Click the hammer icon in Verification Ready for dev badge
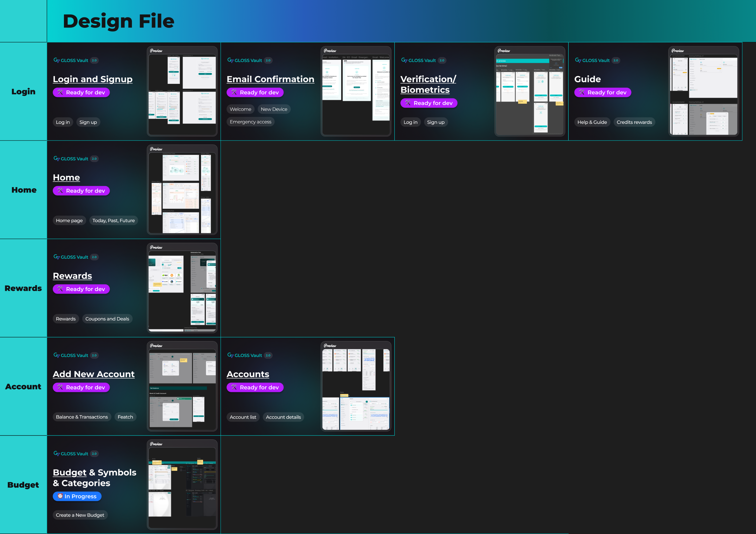Screen dimensions: 756x534 [408, 103]
